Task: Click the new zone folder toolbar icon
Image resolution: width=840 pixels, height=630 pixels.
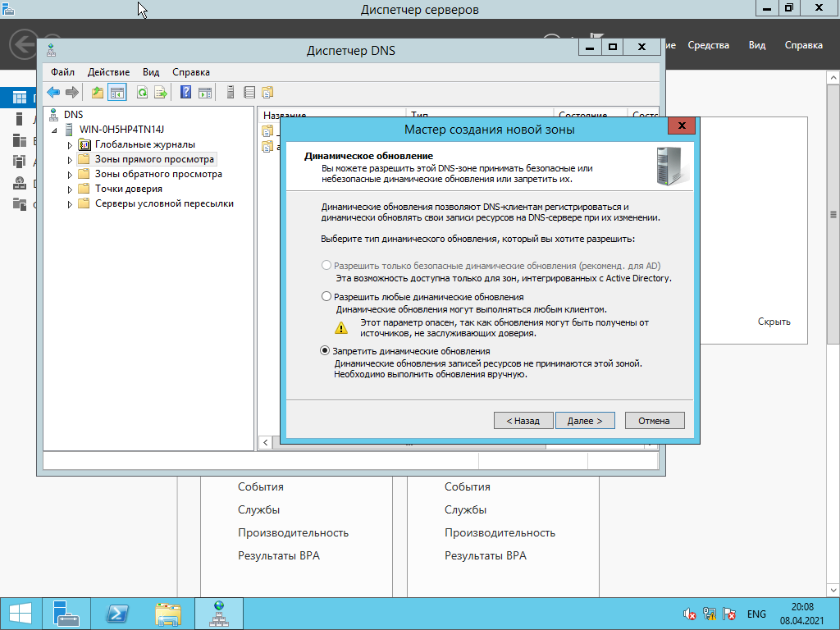Action: [x=267, y=93]
